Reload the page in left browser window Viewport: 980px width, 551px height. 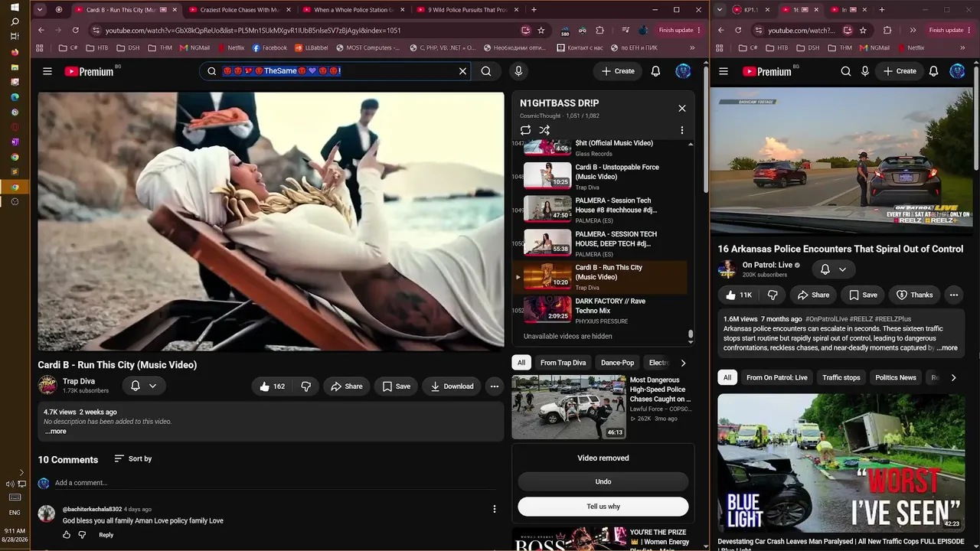tap(75, 31)
